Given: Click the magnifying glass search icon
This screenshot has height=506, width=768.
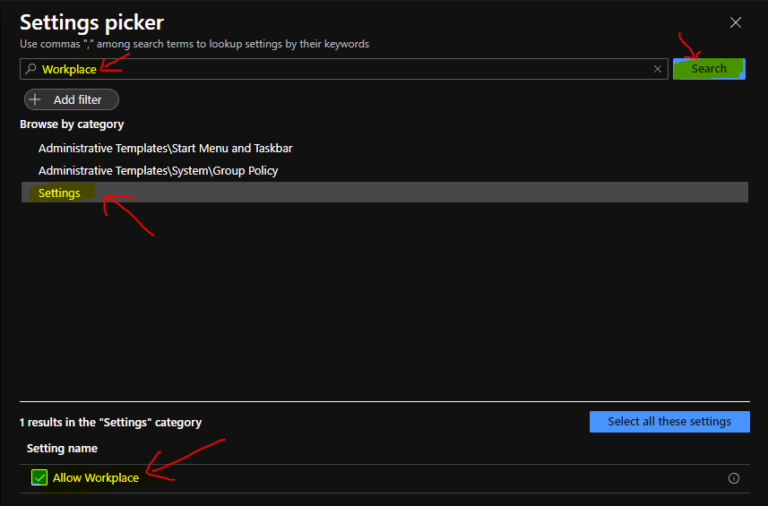Looking at the screenshot, I should pos(31,69).
